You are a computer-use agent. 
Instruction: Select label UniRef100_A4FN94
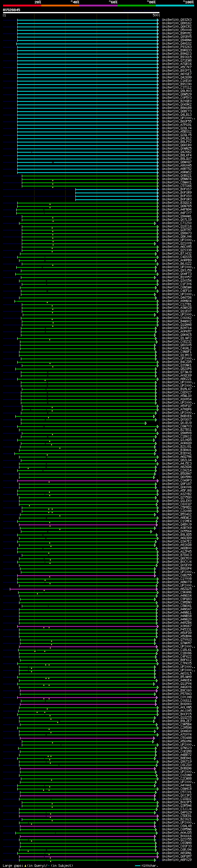(x=177, y=210)
